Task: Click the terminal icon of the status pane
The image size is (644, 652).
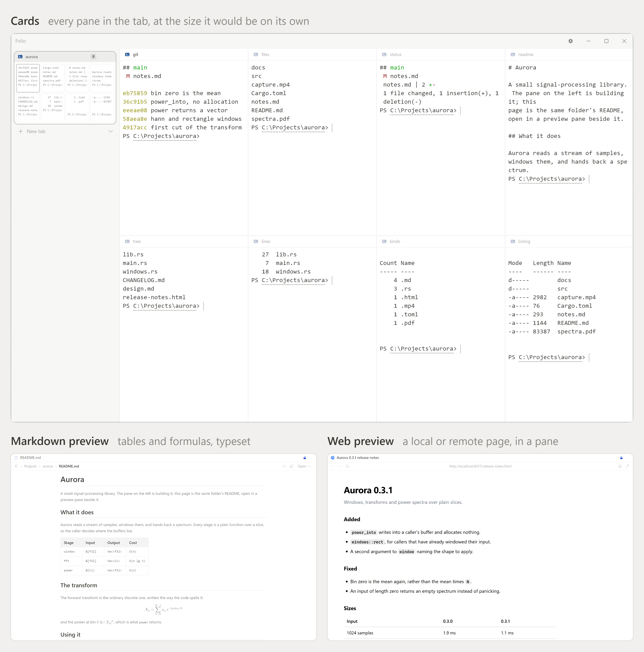Action: coord(384,54)
